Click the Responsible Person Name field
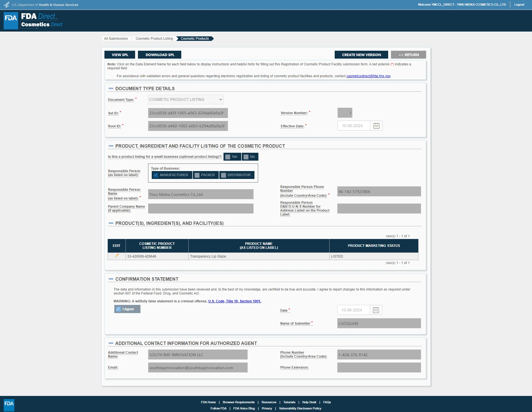Screen dimensions: 532x412 point(201,194)
